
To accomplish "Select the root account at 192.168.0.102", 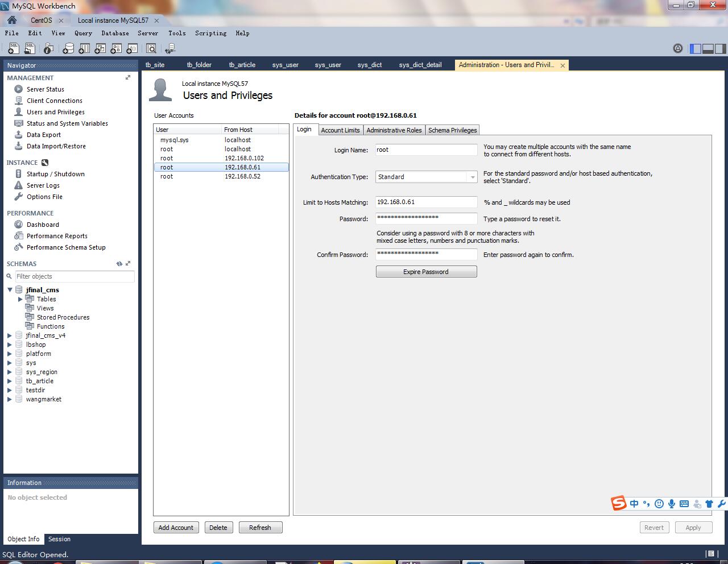I will 221,158.
